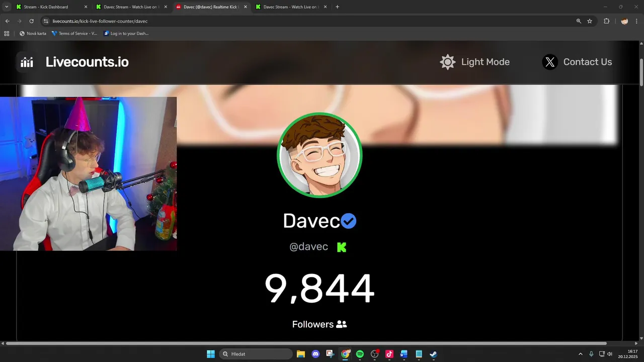The height and width of the screenshot is (362, 644).
Task: Open Steam from the taskbar
Action: 433,354
